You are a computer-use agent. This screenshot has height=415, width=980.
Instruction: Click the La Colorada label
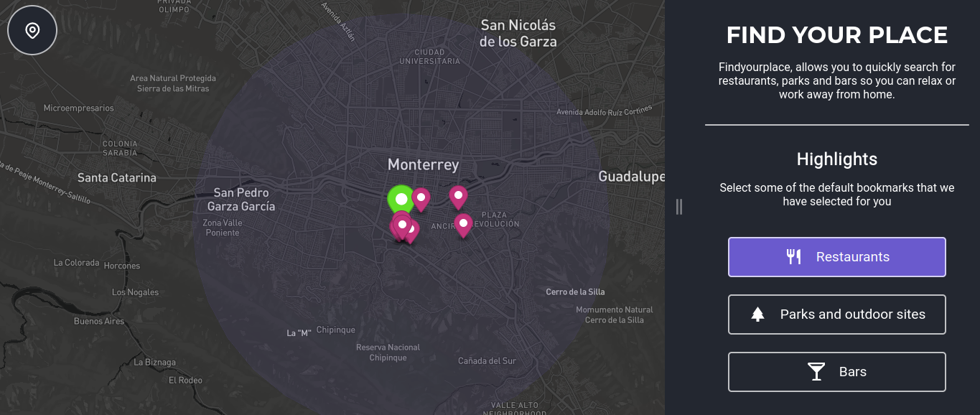(x=77, y=263)
